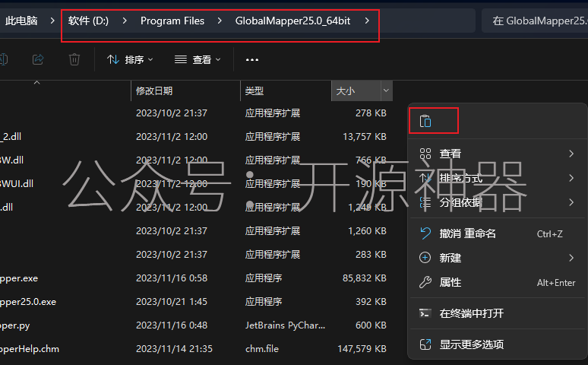
Task: Click date 2023/10/21 1:45 cell
Action: (x=172, y=302)
